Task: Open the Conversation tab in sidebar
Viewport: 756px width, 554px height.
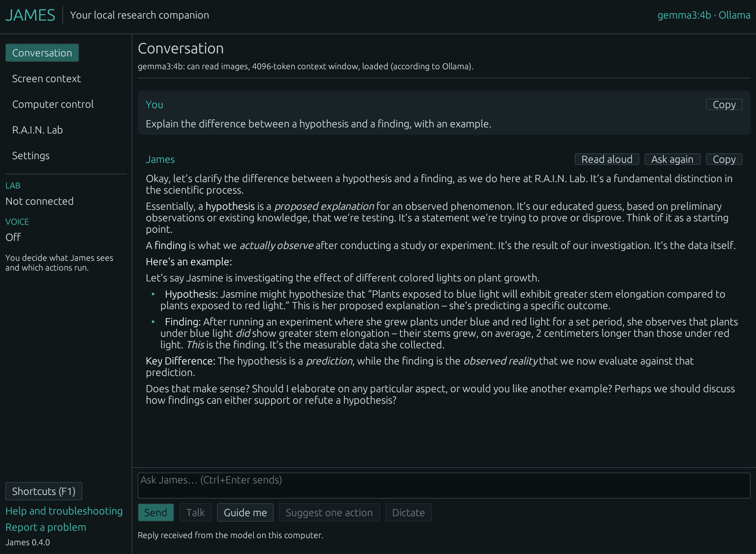Action: click(x=42, y=53)
